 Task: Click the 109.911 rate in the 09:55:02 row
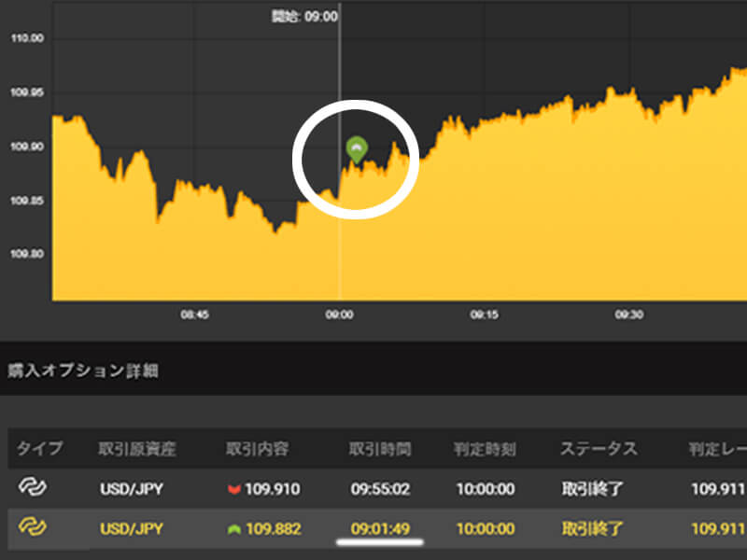point(718,489)
